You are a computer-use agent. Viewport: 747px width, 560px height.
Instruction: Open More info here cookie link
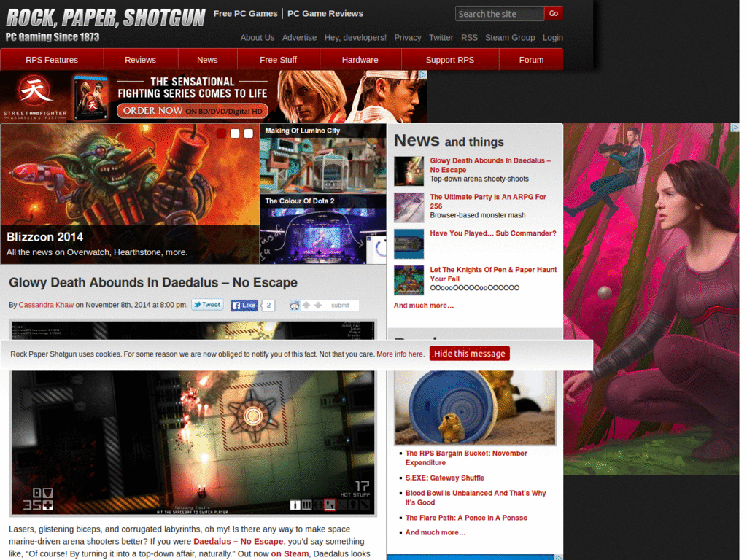point(400,354)
